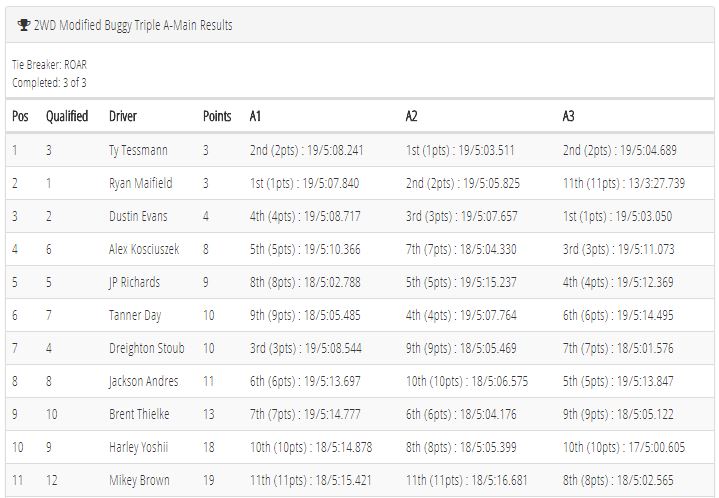Select driver name Dustin Evans
The width and height of the screenshot is (719, 498).
[138, 216]
